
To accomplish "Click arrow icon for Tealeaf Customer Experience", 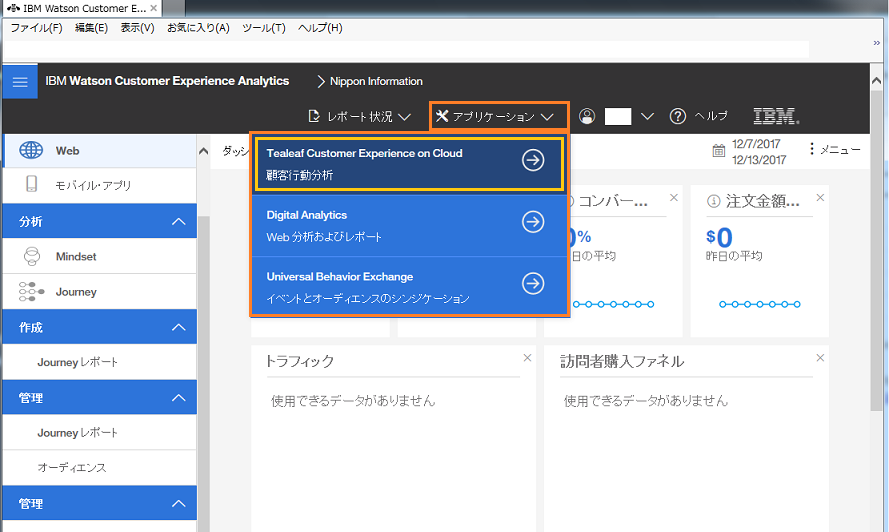I will point(533,161).
